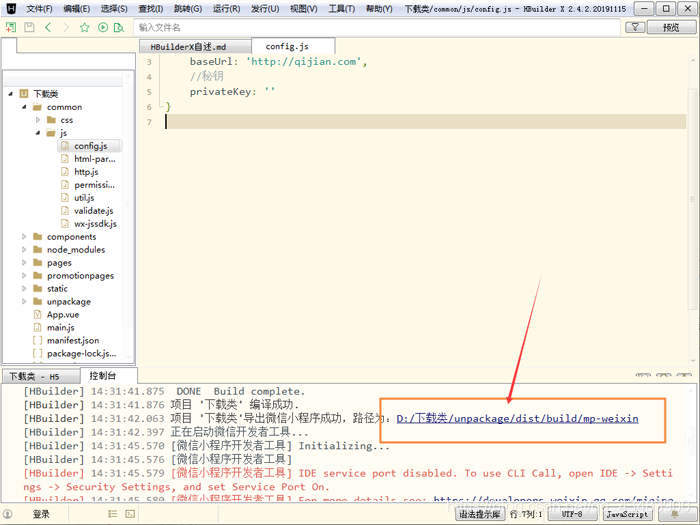
Task: Expand the promotionpages folder
Action: [x=24, y=275]
